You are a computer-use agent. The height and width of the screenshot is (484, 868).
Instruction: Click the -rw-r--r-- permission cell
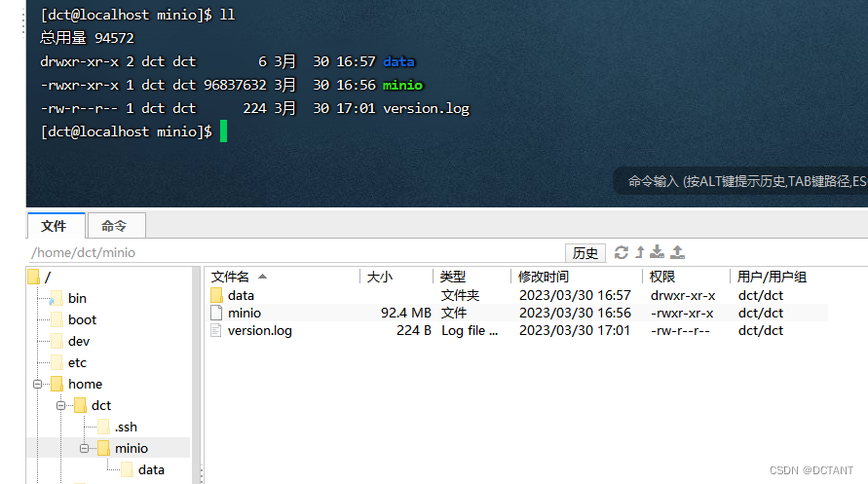click(680, 331)
